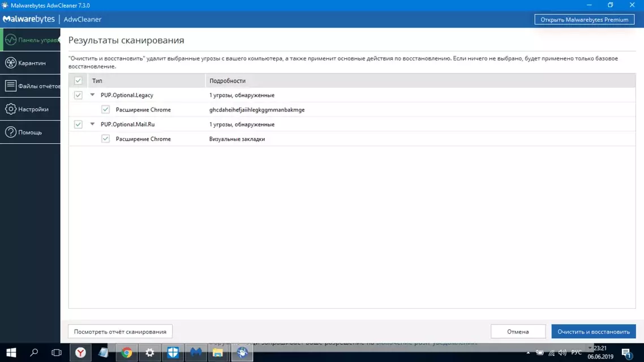Open Task View on the taskbar
Image resolution: width=644 pixels, height=362 pixels.
pos(57,352)
